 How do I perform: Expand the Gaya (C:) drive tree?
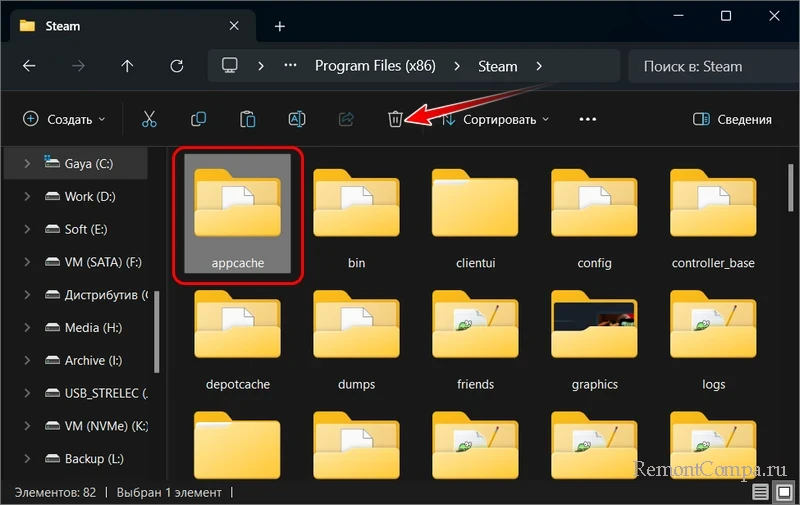pos(27,164)
